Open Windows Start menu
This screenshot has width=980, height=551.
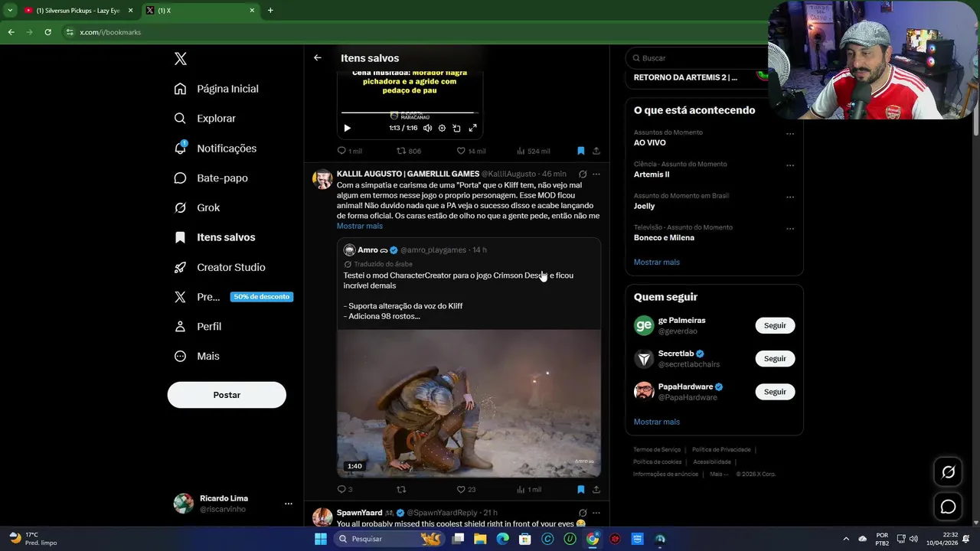tap(321, 539)
